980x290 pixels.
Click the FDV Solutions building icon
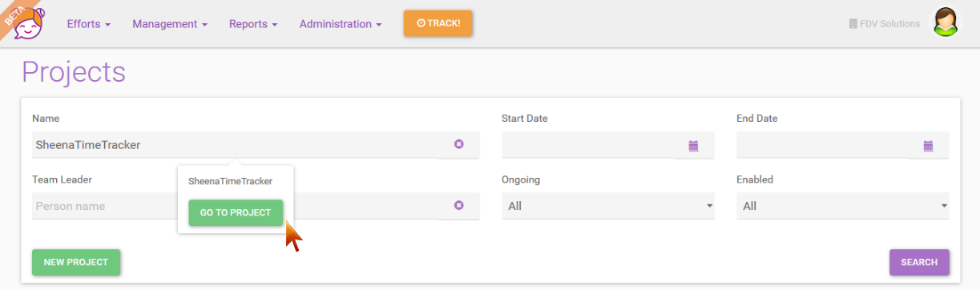pos(853,24)
